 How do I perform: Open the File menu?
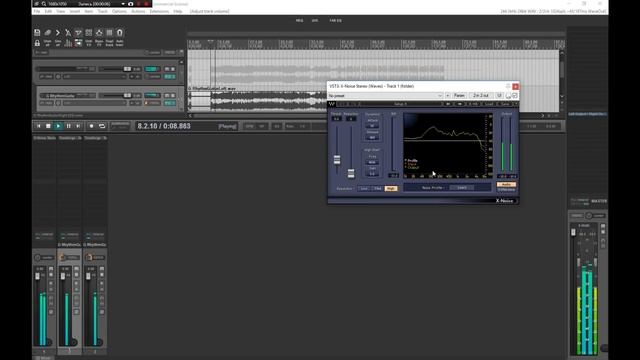tap(37, 11)
